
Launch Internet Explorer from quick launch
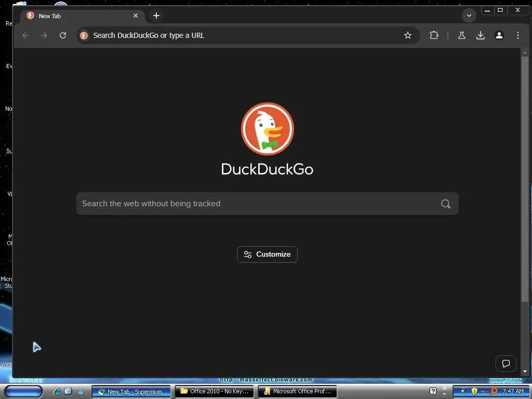point(57,392)
